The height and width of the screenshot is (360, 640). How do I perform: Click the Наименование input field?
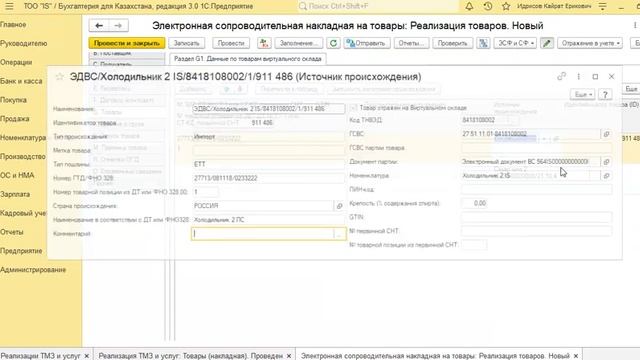[x=268, y=109]
